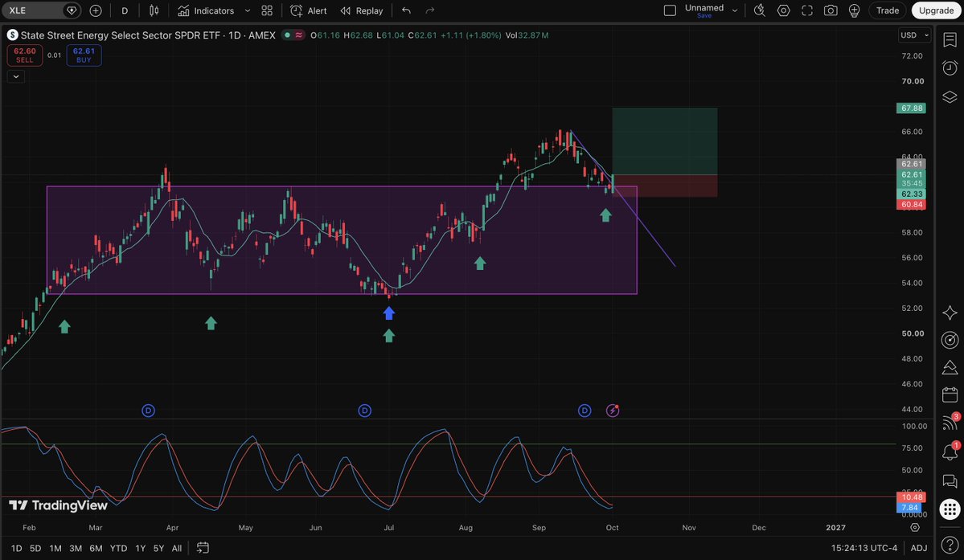Click the July dividend D marker
This screenshot has width=964, height=560.
[364, 411]
